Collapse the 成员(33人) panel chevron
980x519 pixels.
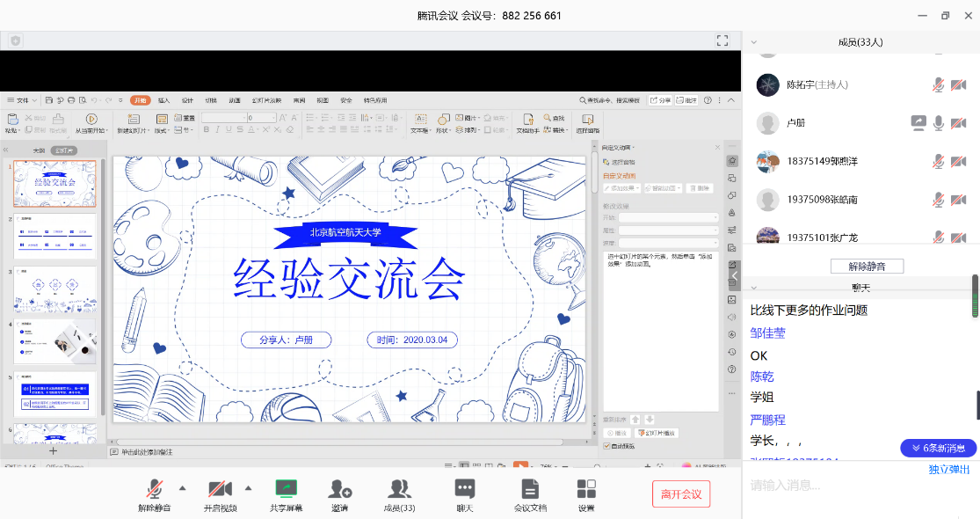pyautogui.click(x=753, y=41)
